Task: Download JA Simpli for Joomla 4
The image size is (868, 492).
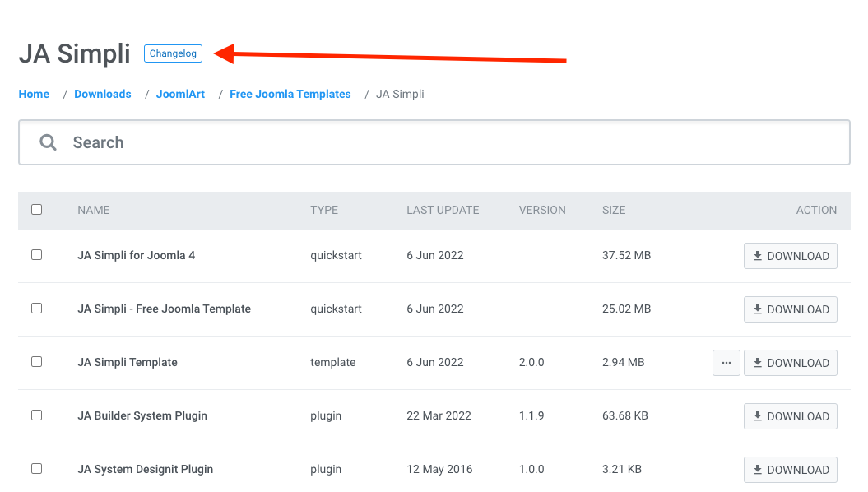Action: (790, 256)
